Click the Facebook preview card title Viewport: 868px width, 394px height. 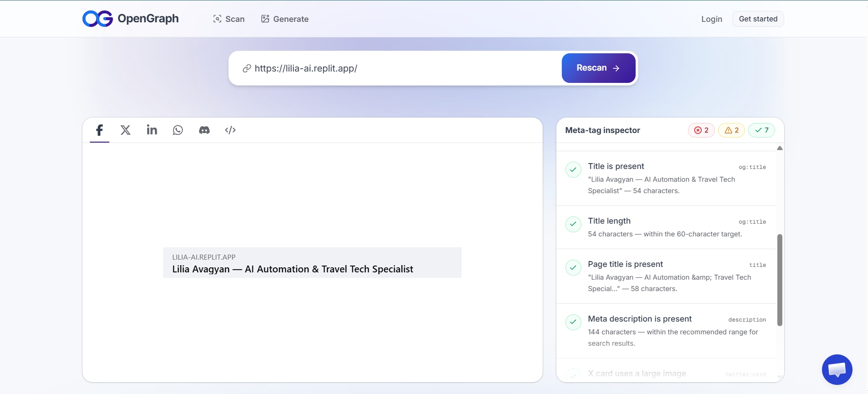tap(293, 269)
